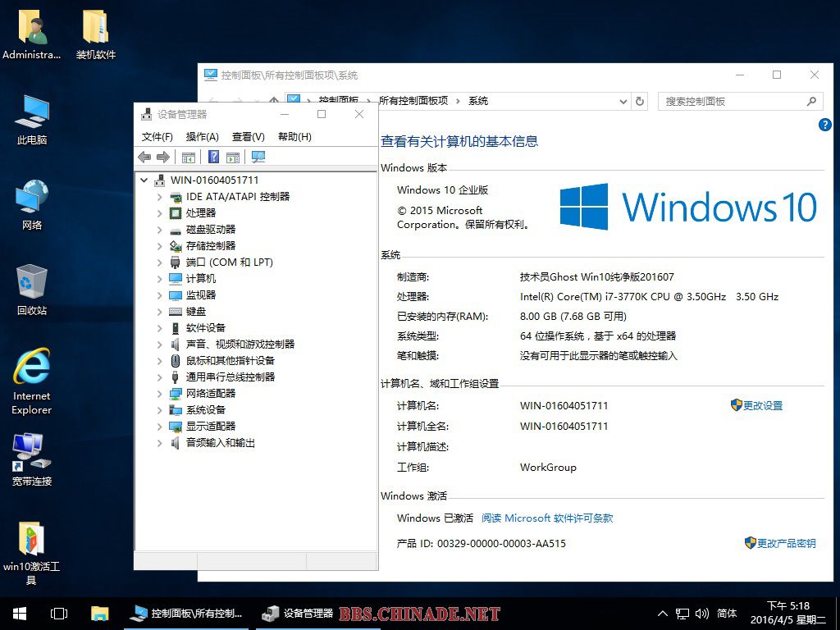
Task: Click the refresh button beside address bar
Action: (640, 101)
